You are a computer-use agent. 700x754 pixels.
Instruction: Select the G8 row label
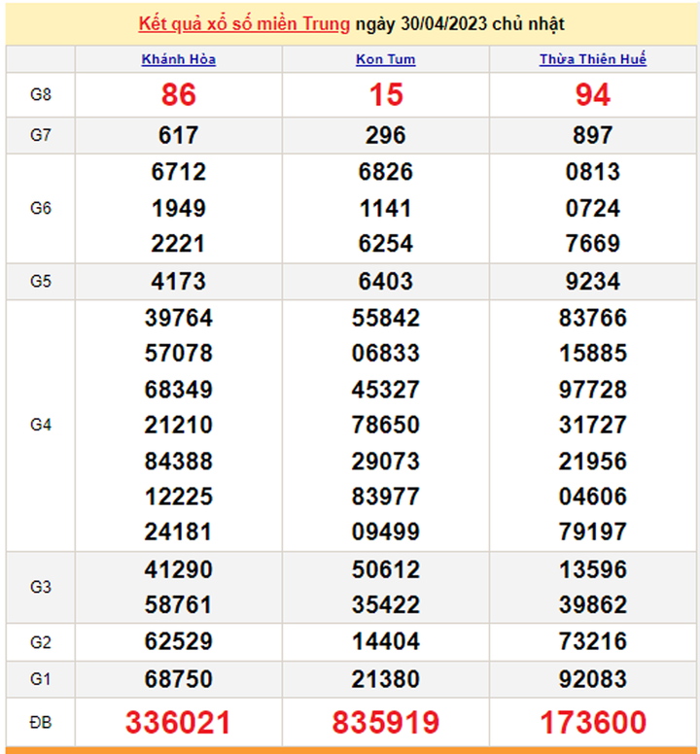click(x=40, y=94)
